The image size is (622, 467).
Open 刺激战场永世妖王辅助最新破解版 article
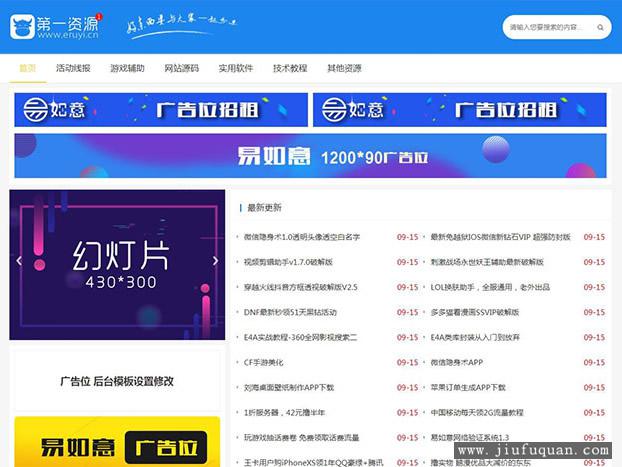pyautogui.click(x=487, y=262)
